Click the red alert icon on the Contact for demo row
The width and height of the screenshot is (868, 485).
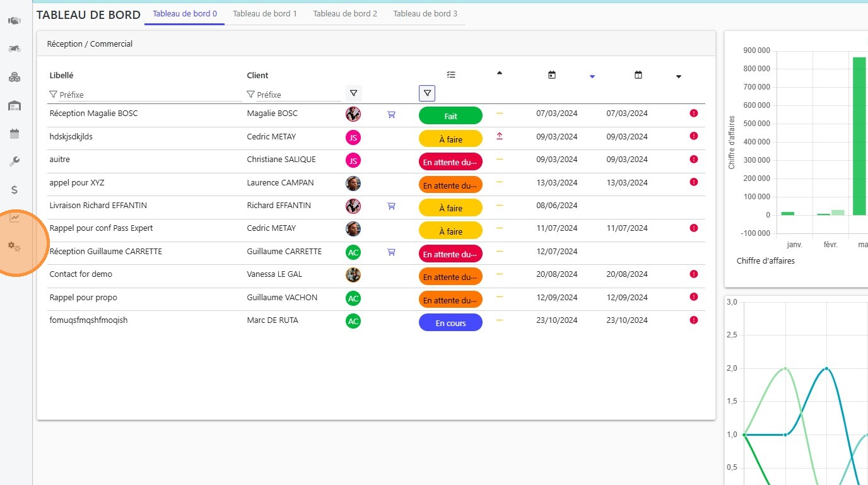coord(694,274)
